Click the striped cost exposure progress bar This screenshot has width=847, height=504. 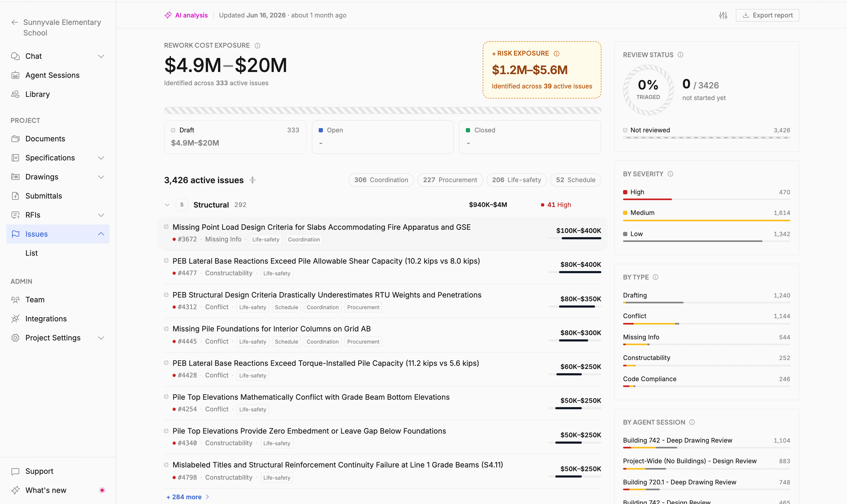pos(382,110)
